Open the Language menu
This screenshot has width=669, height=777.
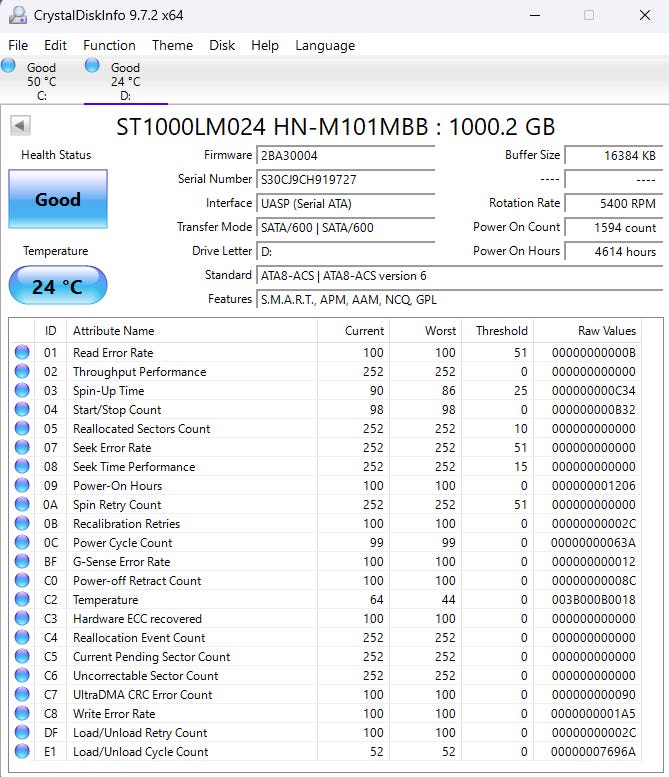point(325,46)
